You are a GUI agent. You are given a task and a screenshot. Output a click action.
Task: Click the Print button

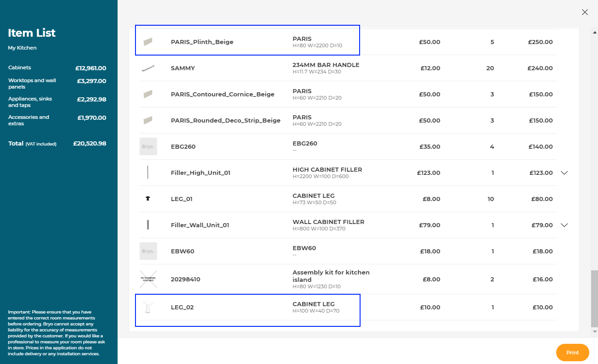click(x=572, y=353)
